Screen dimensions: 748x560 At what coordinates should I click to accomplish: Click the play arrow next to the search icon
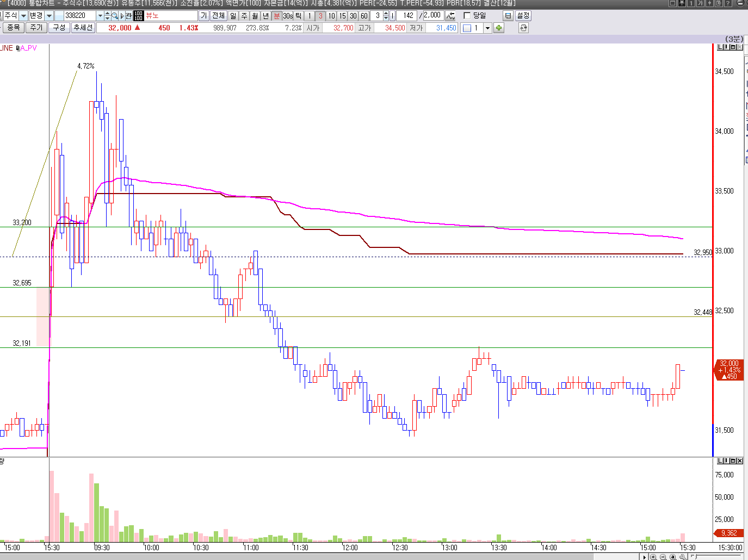point(122,16)
